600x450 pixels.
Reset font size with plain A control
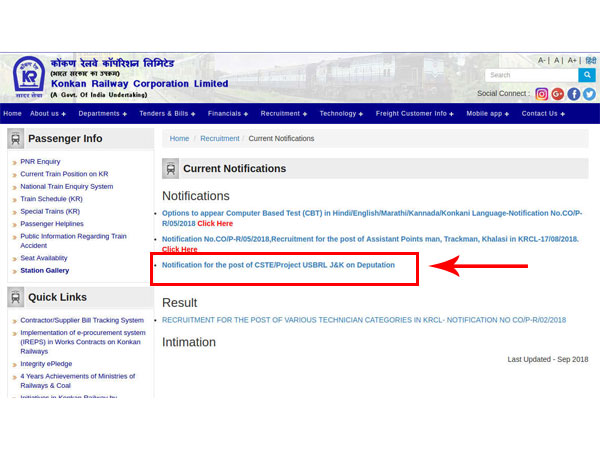point(557,60)
